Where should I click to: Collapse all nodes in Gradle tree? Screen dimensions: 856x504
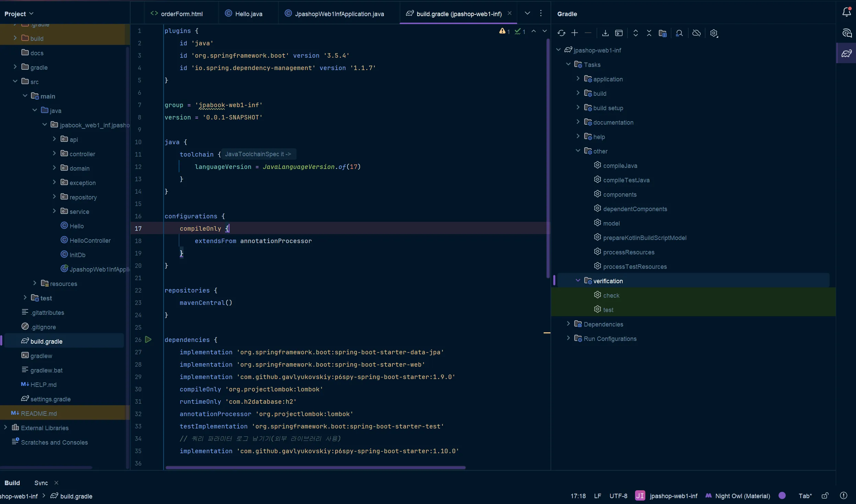[649, 33]
